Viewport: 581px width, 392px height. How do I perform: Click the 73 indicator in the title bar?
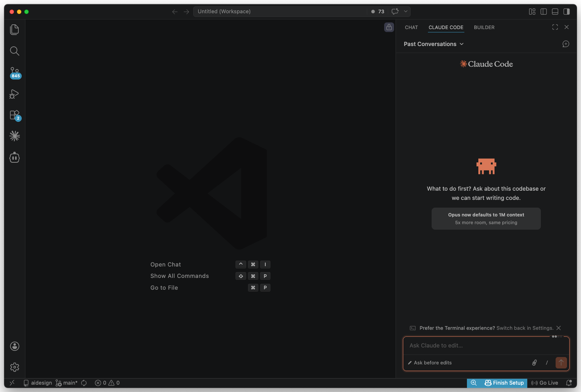click(x=378, y=11)
